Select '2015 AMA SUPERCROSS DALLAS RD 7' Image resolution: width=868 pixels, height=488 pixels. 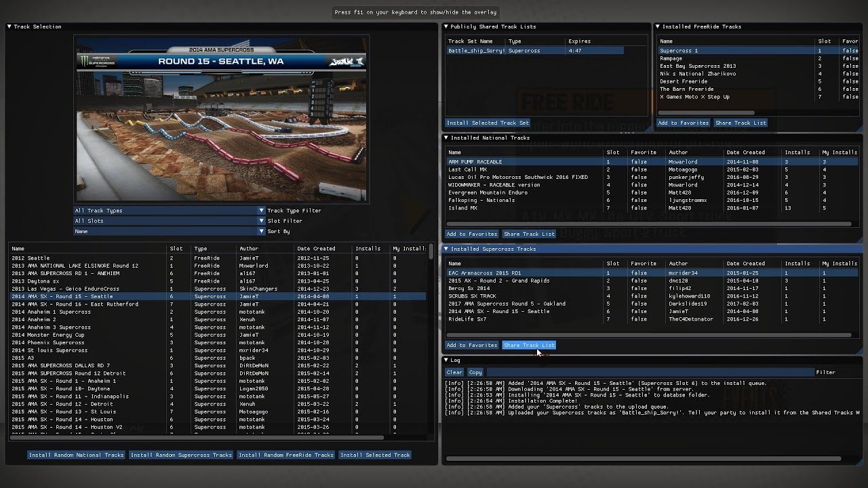[x=218, y=365]
